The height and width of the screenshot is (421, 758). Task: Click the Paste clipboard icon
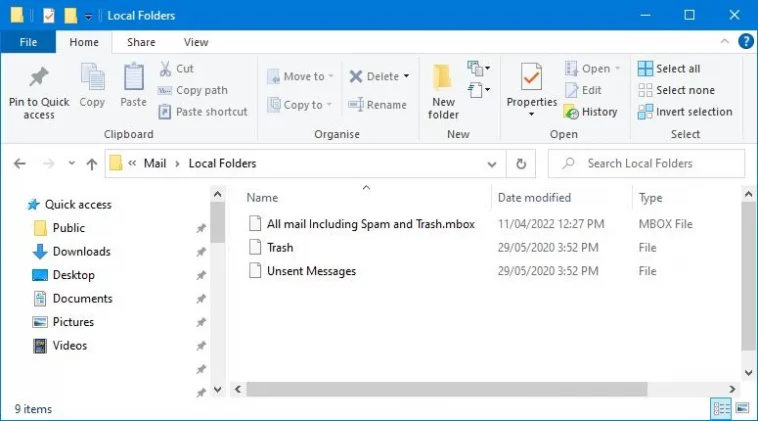point(133,77)
